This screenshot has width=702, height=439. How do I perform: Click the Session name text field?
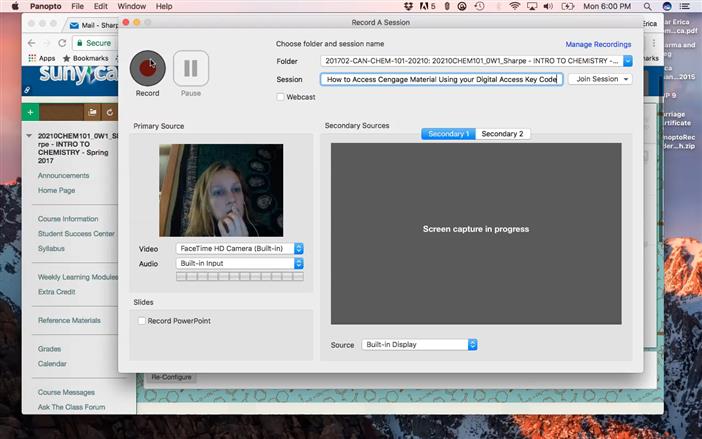[441, 79]
